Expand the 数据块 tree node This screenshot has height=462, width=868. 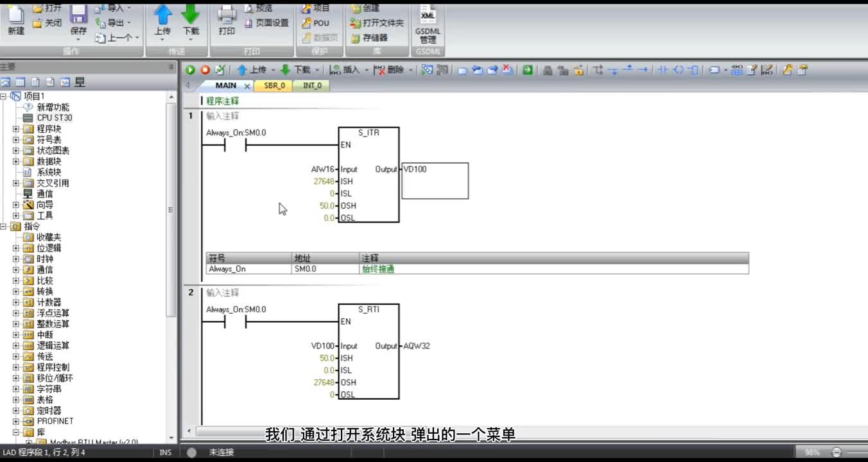tap(16, 162)
